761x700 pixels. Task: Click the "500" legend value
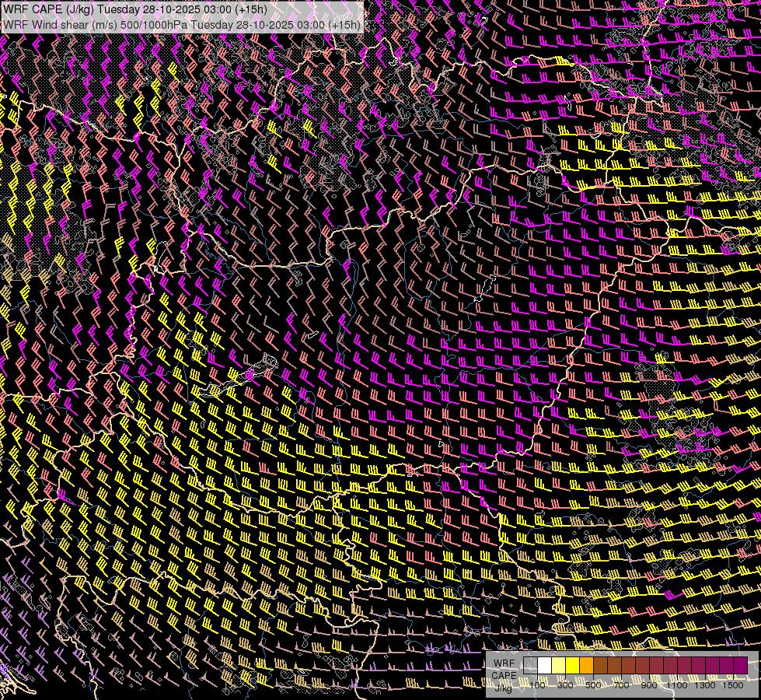593,685
